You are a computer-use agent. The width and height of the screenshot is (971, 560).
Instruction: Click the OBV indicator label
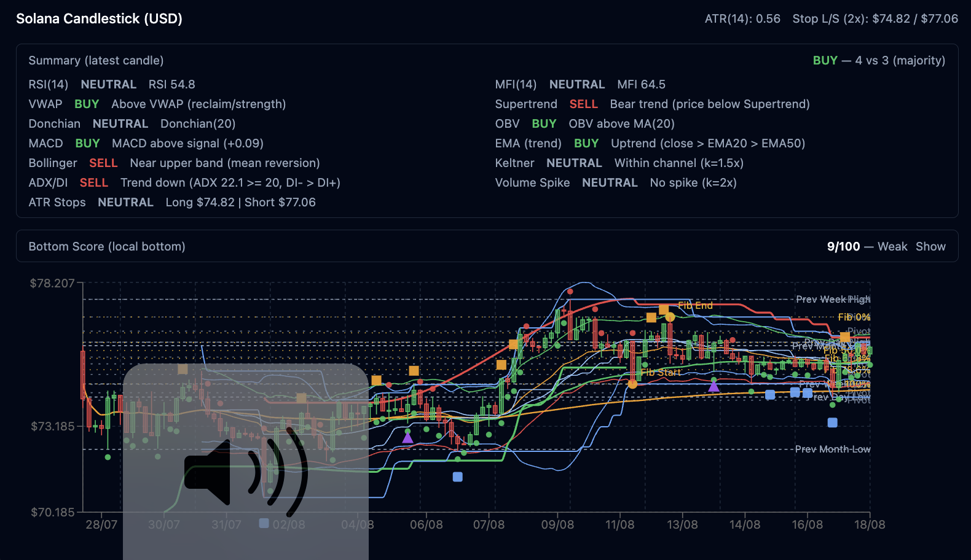508,123
